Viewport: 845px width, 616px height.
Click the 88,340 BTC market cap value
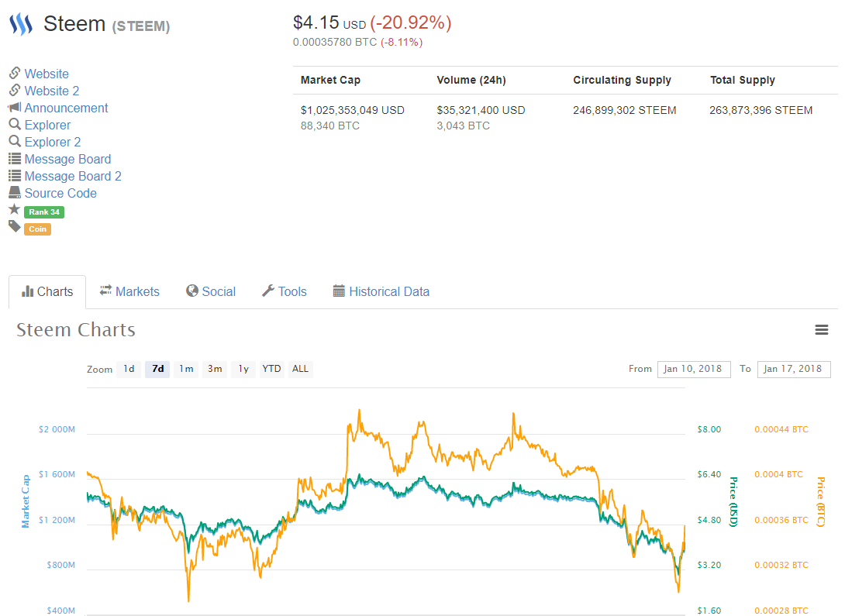(329, 126)
